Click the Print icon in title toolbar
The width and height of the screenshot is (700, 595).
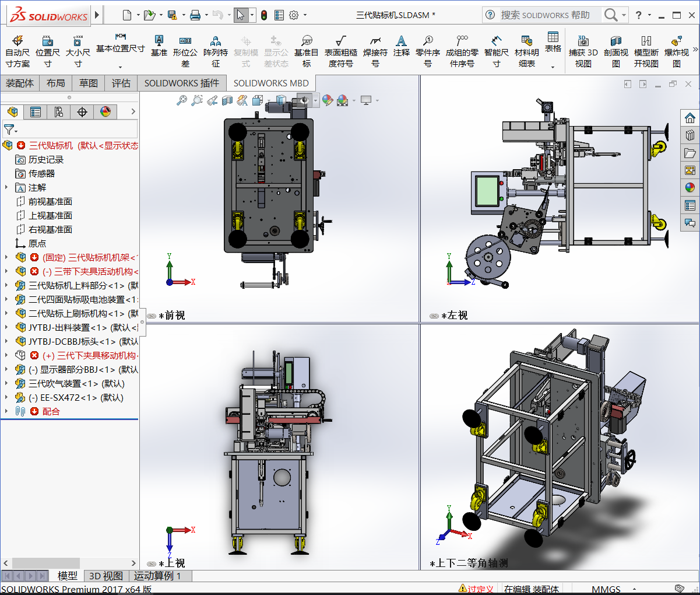195,15
